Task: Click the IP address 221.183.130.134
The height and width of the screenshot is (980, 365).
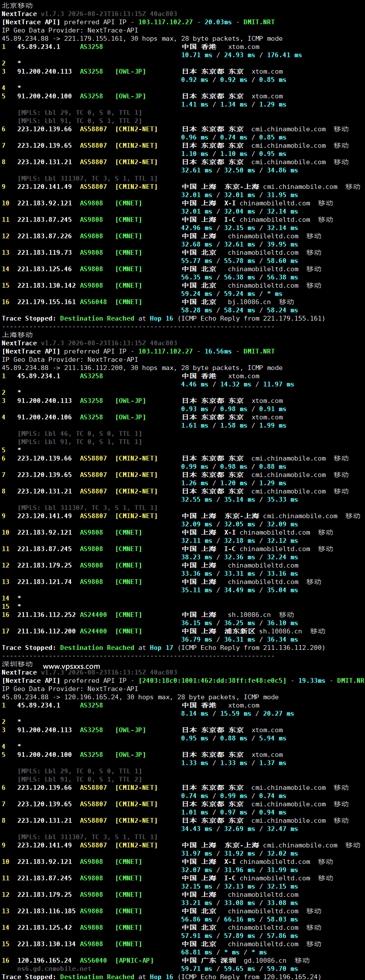Action: click(46, 944)
